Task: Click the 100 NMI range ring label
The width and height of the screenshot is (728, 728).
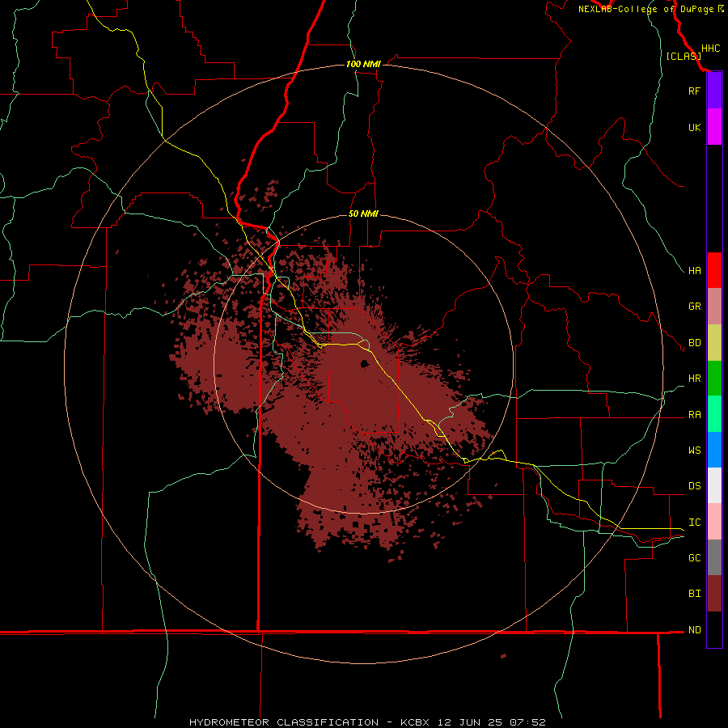Action: coord(363,64)
